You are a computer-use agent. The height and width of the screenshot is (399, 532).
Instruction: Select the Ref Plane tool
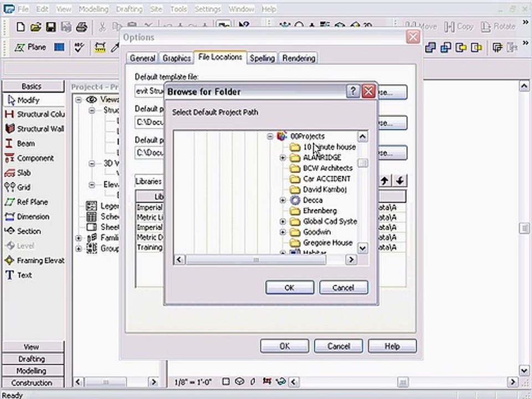click(x=26, y=202)
